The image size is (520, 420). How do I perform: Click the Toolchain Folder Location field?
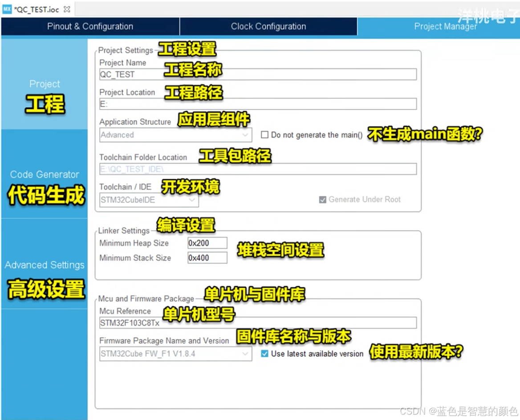pos(258,169)
